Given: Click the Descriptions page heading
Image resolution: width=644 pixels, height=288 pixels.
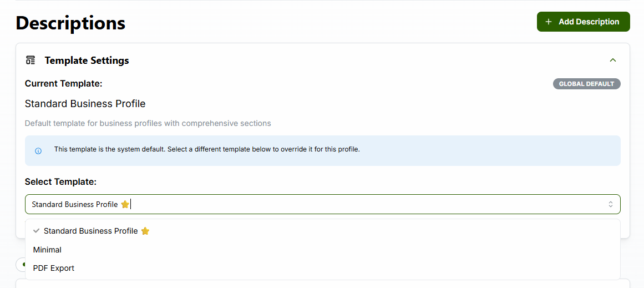Looking at the screenshot, I should [x=70, y=23].
